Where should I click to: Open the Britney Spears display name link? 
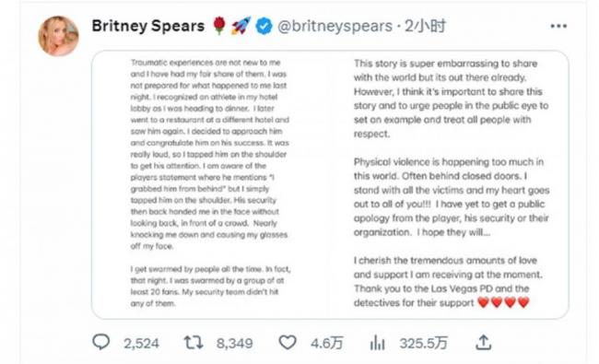[148, 26]
